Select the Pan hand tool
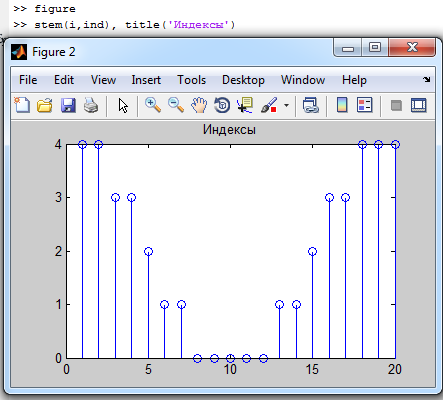The image size is (443, 400). 199,105
